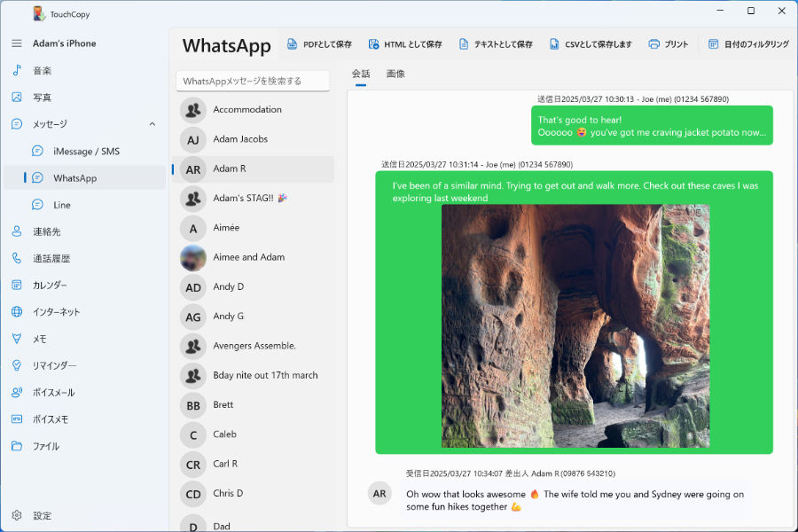Open the Caleb conversation

[254, 434]
